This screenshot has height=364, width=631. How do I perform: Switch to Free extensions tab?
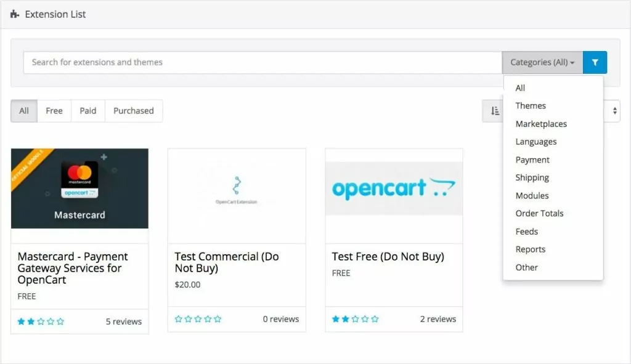(54, 111)
